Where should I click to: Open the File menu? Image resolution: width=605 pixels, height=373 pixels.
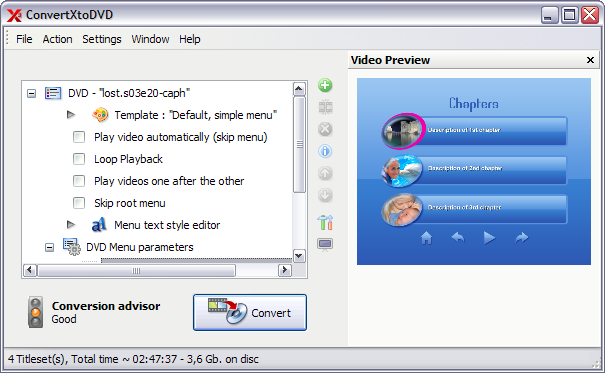click(24, 39)
